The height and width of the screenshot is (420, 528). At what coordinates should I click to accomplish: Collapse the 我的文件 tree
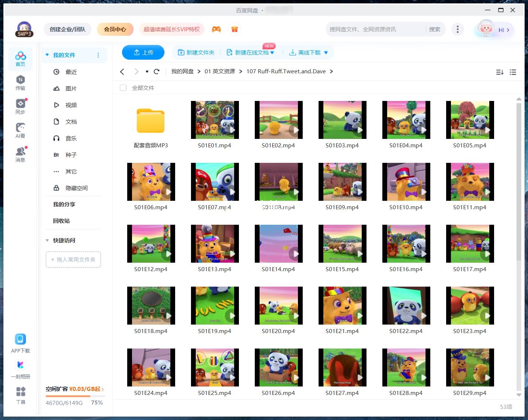coord(47,55)
